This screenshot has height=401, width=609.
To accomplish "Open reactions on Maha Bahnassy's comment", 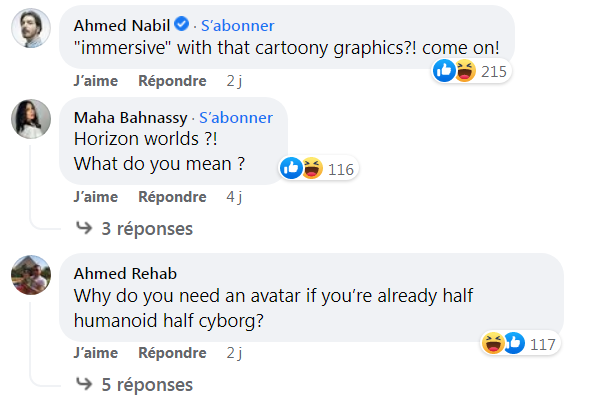I will tap(318, 169).
